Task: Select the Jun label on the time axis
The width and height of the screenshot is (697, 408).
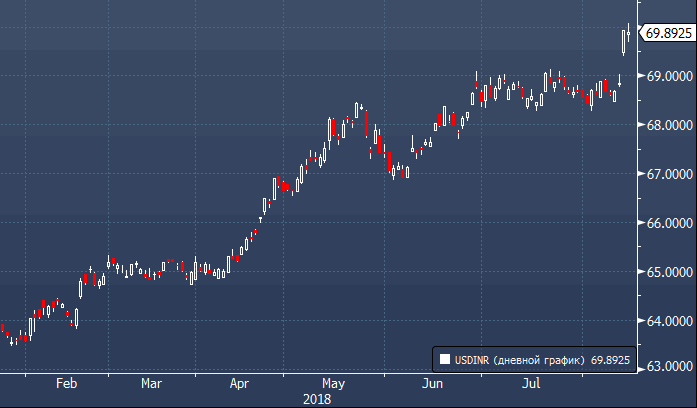Action: [x=433, y=383]
